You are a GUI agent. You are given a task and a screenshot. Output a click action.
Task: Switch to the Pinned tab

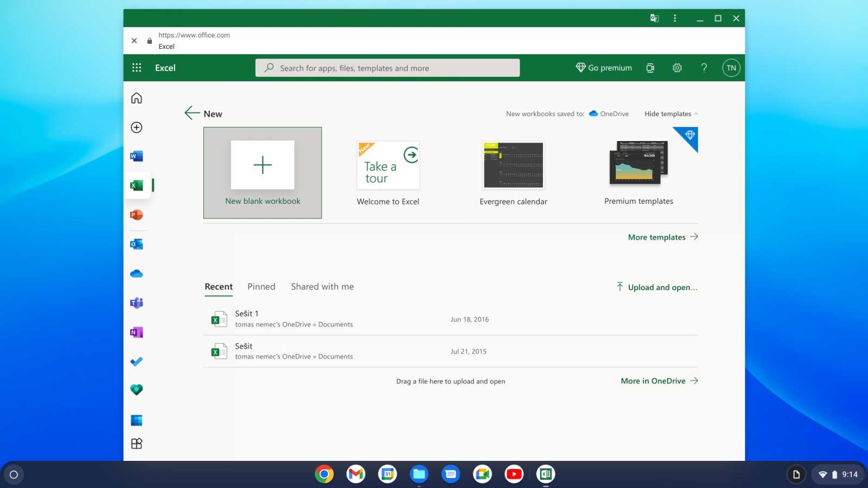[x=261, y=287]
